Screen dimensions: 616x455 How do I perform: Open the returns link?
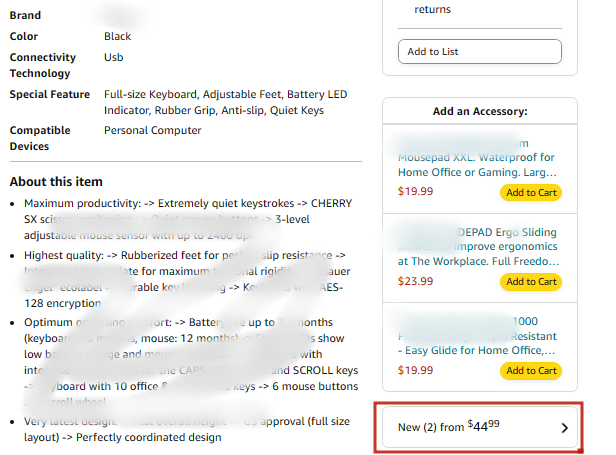pos(432,10)
